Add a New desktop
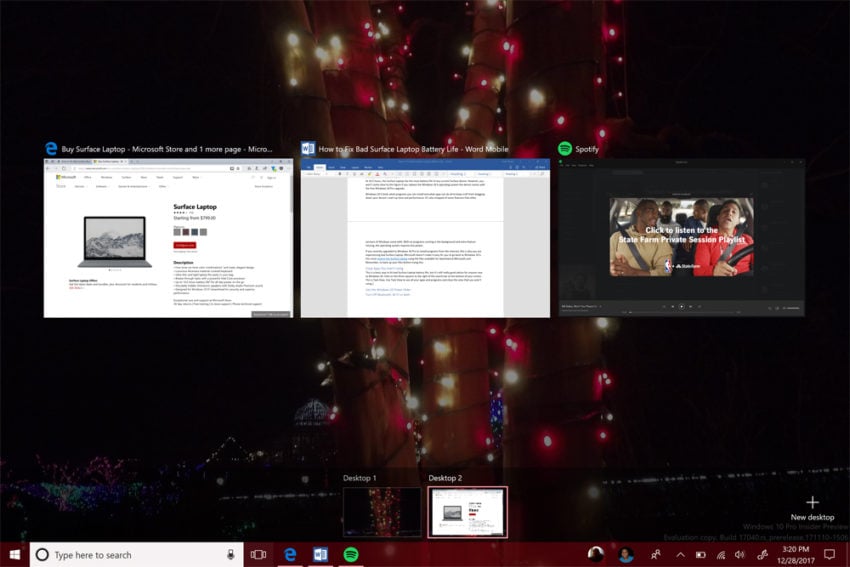Viewport: 850px width, 567px height. [x=812, y=508]
